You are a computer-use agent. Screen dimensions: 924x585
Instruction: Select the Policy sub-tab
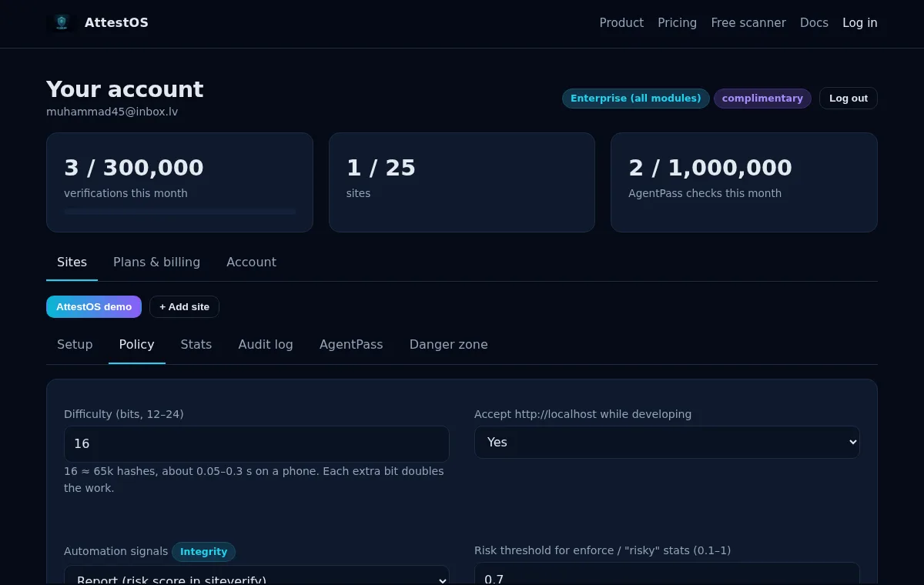[x=136, y=345]
